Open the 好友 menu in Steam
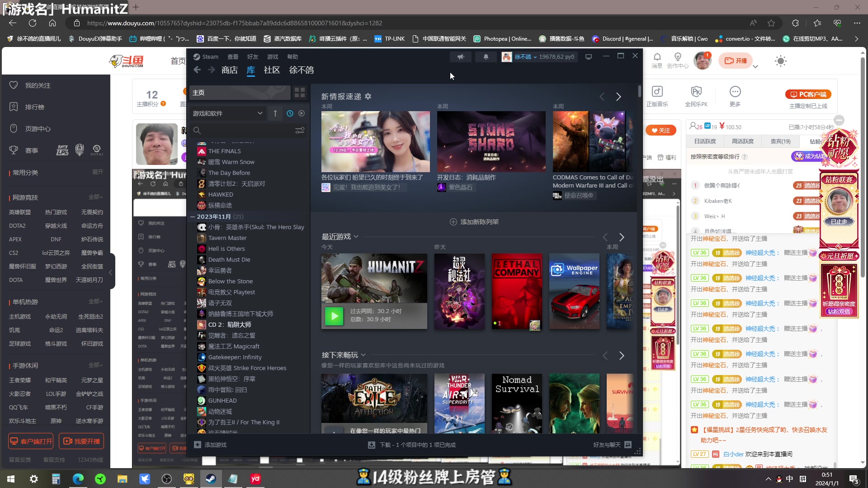The height and width of the screenshot is (488, 868). [x=253, y=57]
